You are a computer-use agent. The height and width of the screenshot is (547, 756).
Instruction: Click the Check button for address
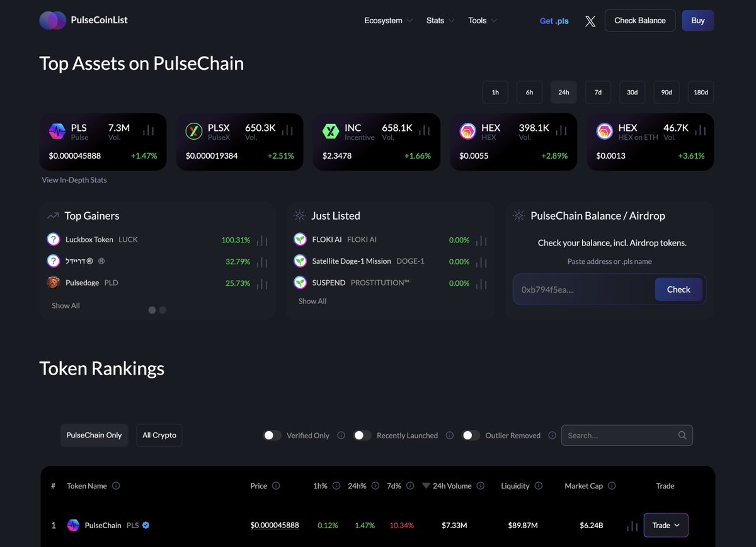point(679,290)
